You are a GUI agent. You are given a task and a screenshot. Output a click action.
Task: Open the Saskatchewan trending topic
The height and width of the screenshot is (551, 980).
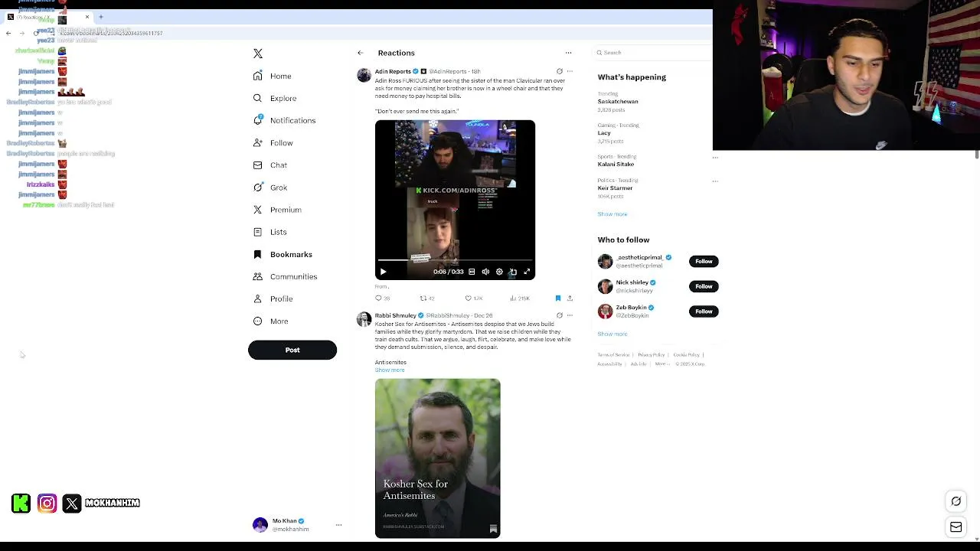[618, 101]
